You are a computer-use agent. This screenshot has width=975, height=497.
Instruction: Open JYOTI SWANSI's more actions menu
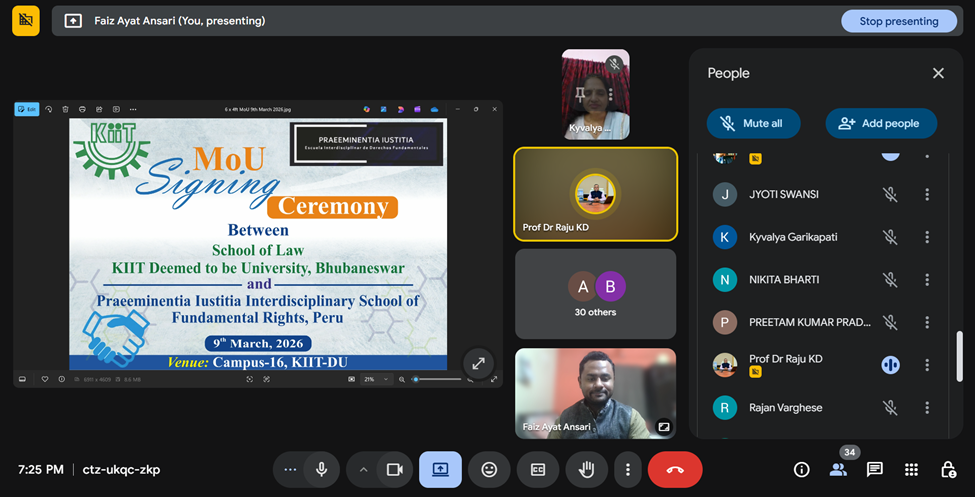click(926, 195)
